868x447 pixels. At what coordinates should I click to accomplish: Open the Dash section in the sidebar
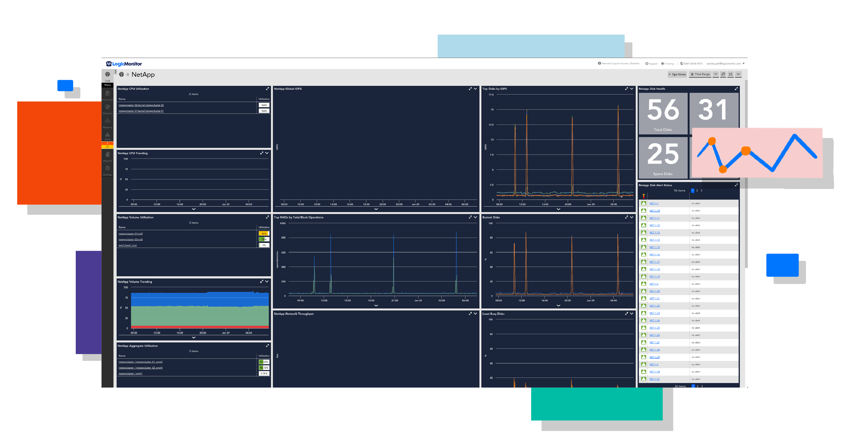(x=107, y=76)
